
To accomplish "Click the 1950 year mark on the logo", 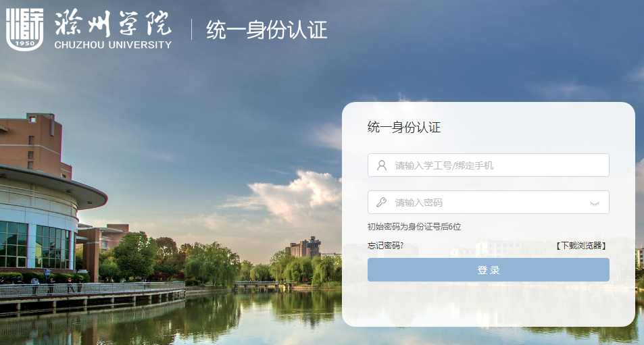I will pyautogui.click(x=24, y=43).
